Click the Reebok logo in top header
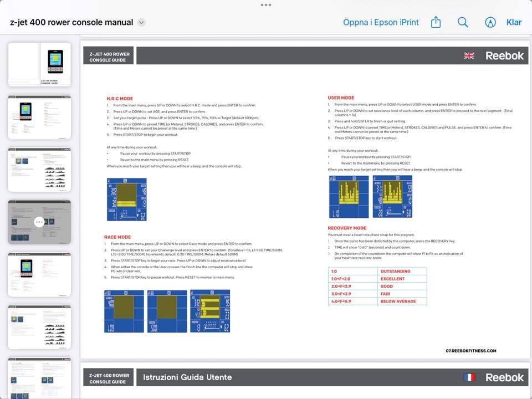Viewport: 532px width, 399px height. click(504, 55)
